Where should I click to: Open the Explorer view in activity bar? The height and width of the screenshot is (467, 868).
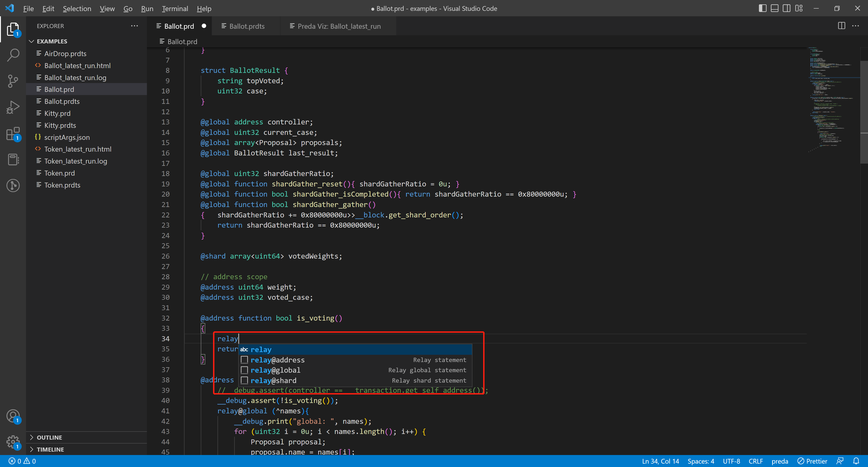[x=13, y=29]
